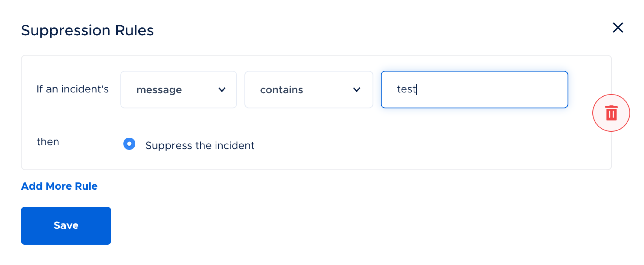Image resolution: width=644 pixels, height=265 pixels.
Task: Open the incident field dropdown showing message
Action: point(178,89)
